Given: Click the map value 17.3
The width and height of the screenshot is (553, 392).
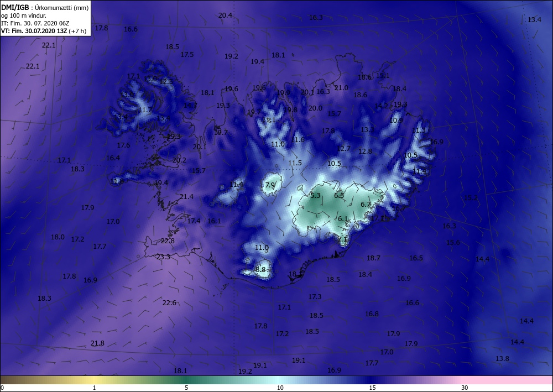Looking at the screenshot, I should 315,297.
